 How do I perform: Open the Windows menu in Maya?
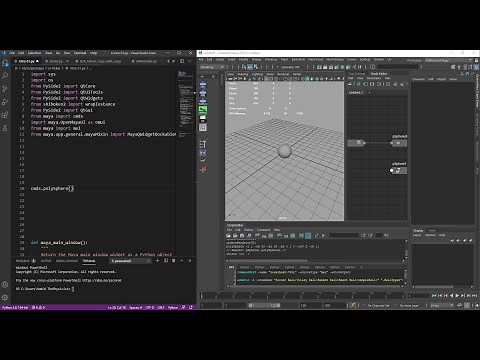271,59
